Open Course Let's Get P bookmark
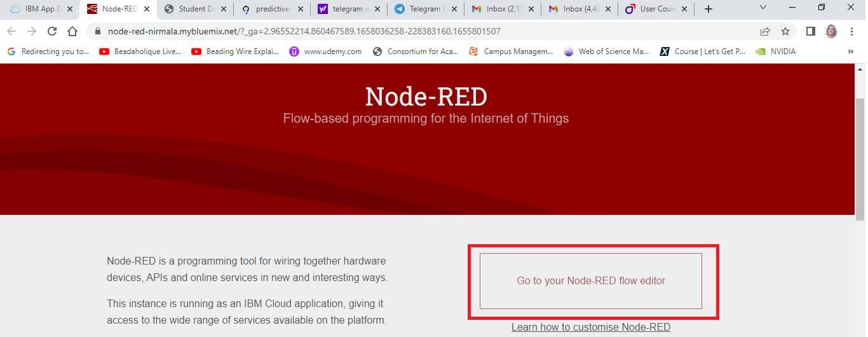Viewport: 868px width, 337px height. tap(702, 52)
